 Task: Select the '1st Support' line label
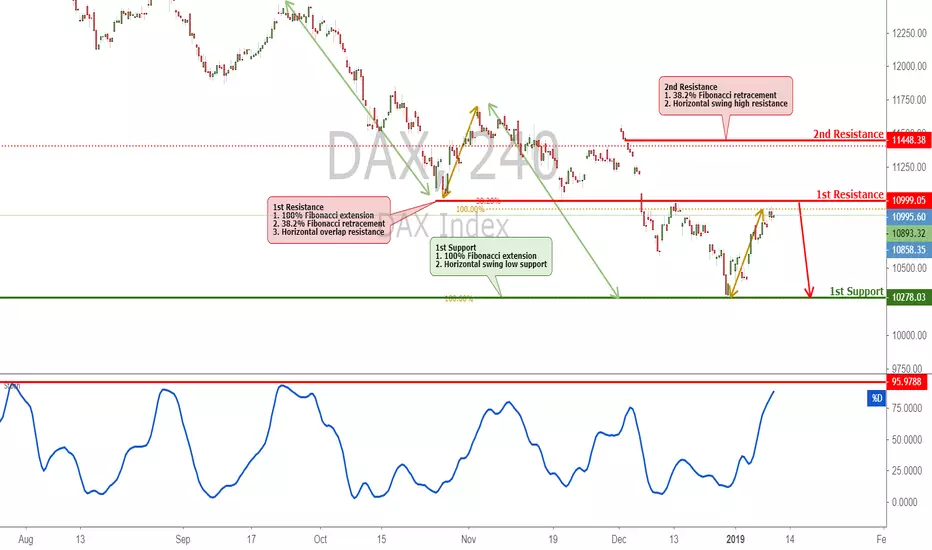pyautogui.click(x=857, y=291)
